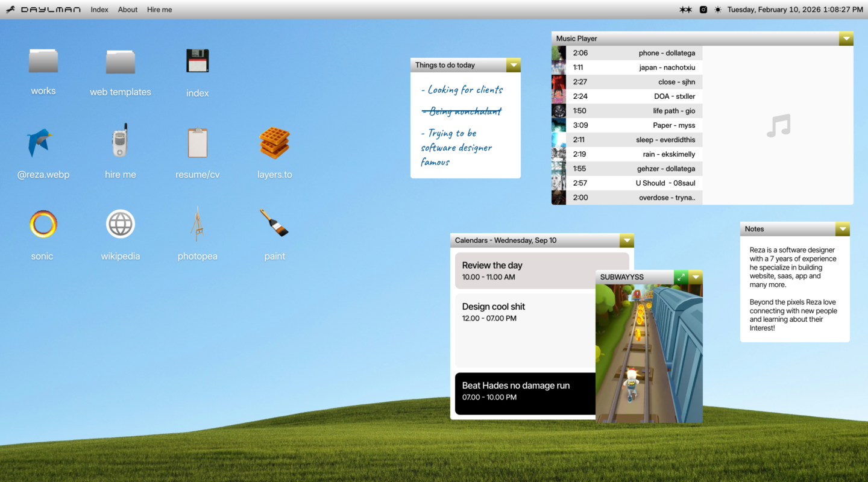Open the About menu item
Screen dimensions: 868x482
[x=128, y=10]
